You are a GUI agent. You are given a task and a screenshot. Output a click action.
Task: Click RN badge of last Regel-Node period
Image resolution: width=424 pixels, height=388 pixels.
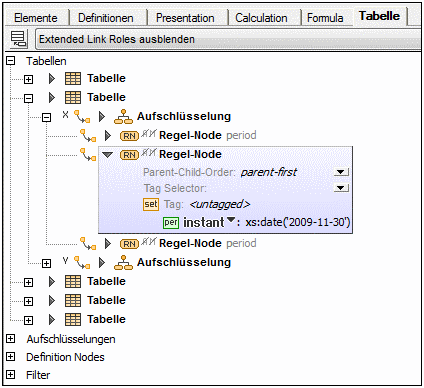click(129, 244)
